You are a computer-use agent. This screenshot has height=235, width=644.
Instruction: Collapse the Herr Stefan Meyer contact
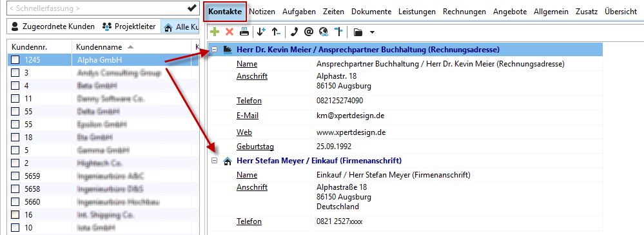coord(214,161)
